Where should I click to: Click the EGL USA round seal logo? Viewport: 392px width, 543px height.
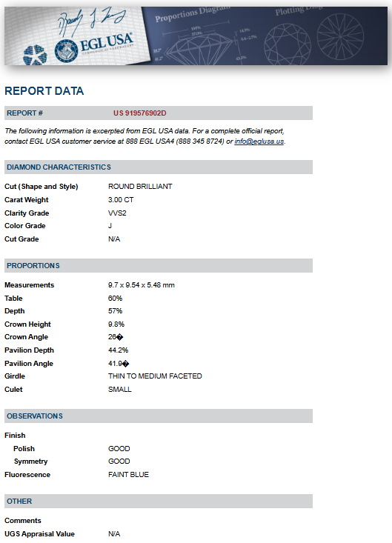pos(66,51)
